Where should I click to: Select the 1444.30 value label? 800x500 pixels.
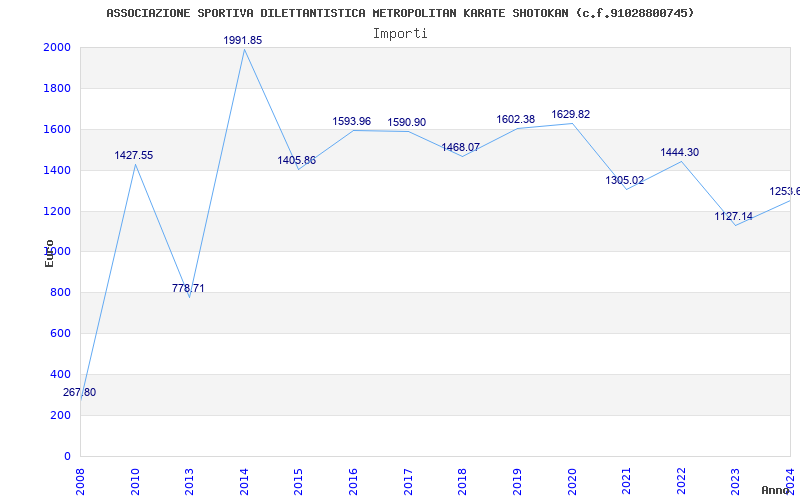680,152
